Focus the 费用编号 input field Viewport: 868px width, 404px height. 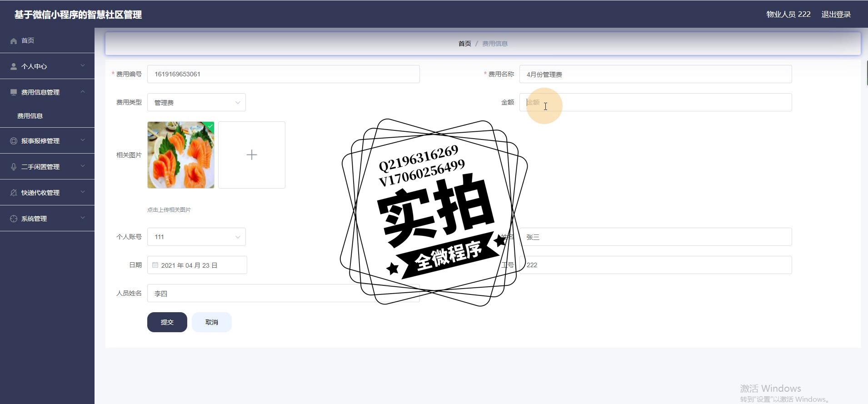tap(284, 74)
